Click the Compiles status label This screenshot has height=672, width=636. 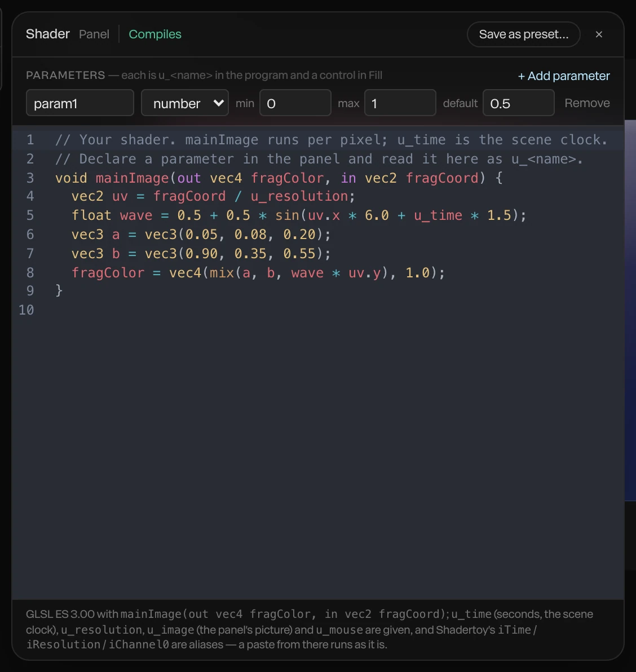point(154,34)
